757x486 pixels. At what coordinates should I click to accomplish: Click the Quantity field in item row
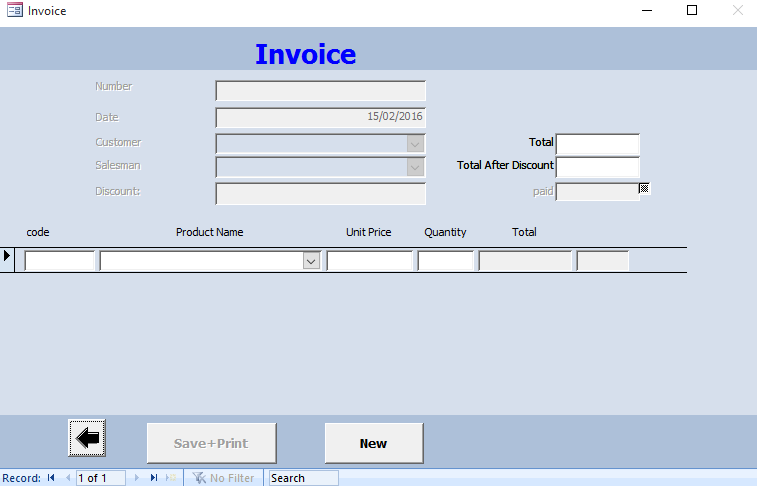446,261
